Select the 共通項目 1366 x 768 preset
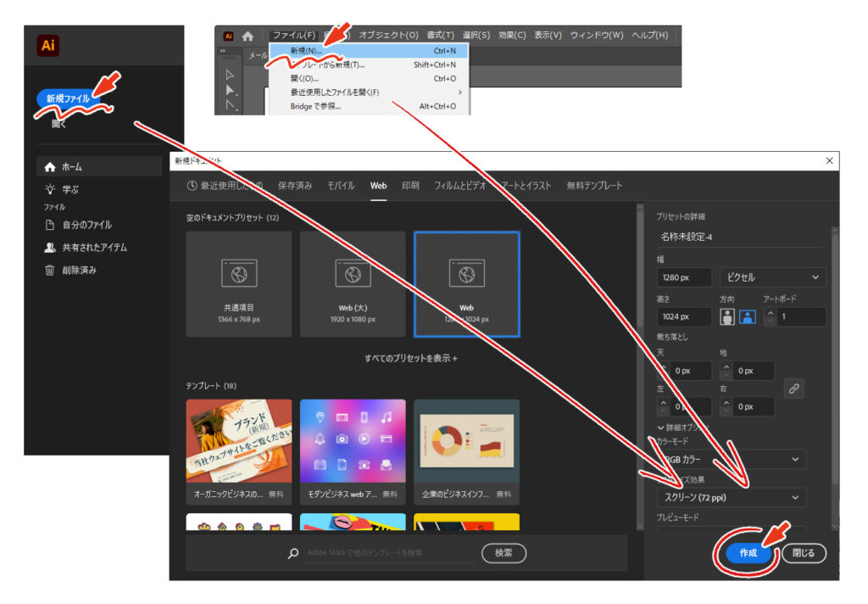 (x=238, y=284)
